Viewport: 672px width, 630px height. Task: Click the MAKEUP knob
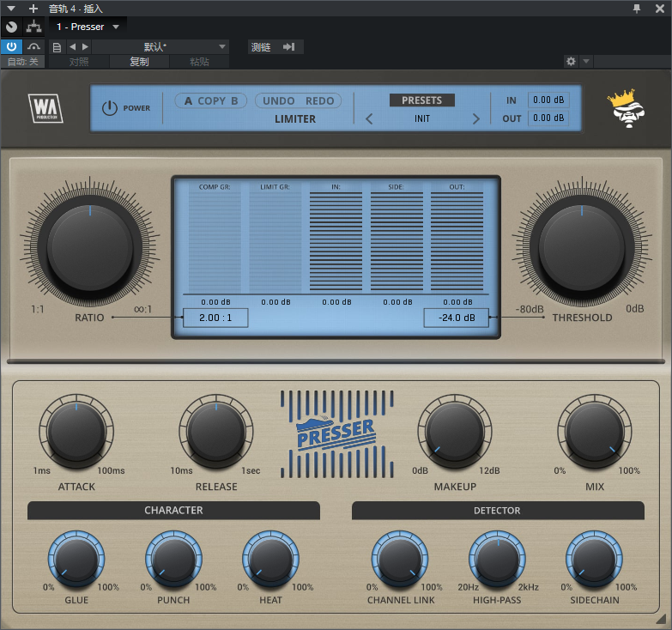click(x=455, y=431)
